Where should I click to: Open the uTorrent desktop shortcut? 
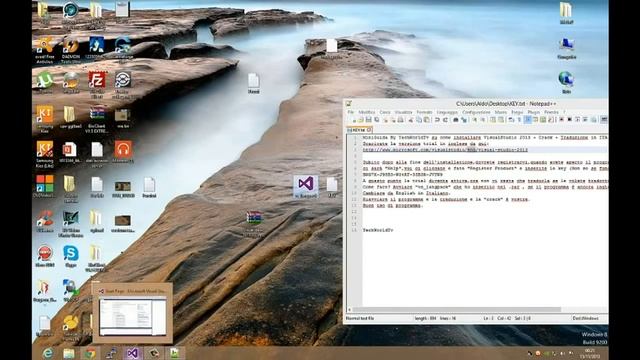click(45, 82)
